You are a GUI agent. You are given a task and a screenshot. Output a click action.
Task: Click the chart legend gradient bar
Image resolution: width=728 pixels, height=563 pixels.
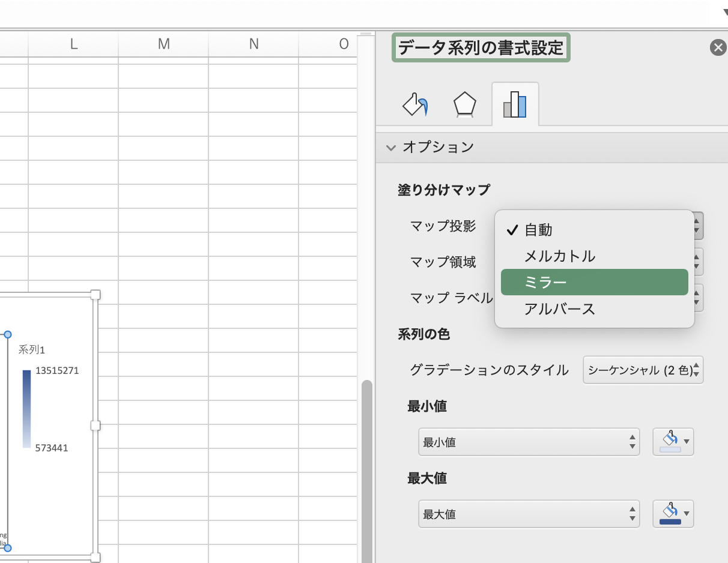click(26, 409)
